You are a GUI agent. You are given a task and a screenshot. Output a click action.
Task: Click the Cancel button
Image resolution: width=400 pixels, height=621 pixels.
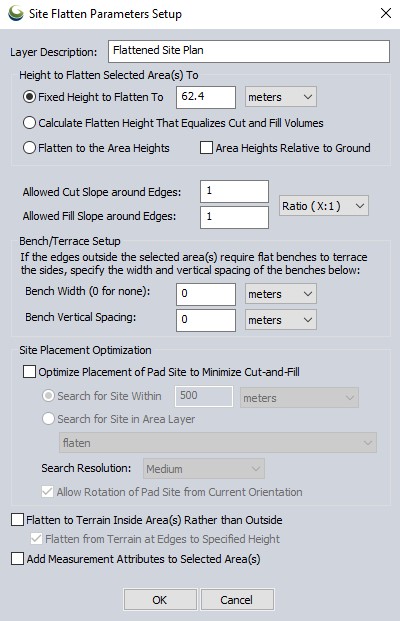coord(237,600)
